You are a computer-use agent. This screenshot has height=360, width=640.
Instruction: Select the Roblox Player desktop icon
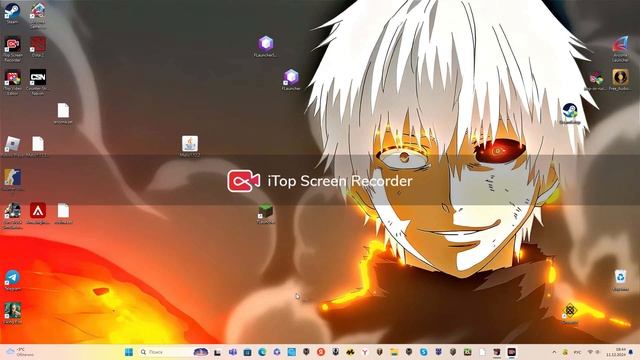click(12, 147)
